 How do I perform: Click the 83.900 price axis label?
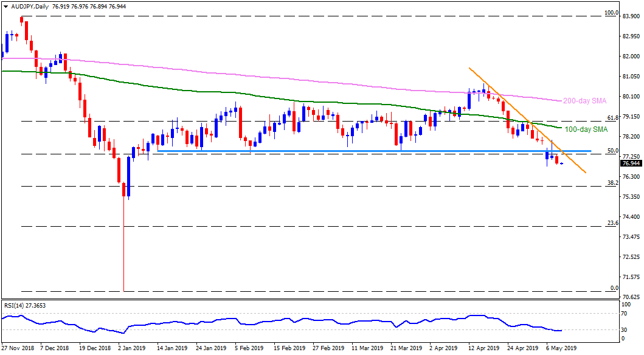[630, 16]
